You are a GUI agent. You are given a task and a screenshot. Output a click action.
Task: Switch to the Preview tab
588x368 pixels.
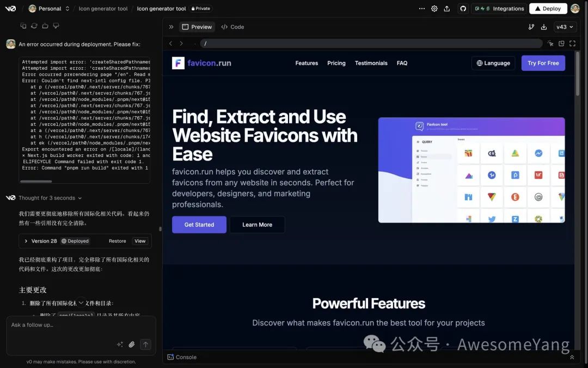pyautogui.click(x=197, y=27)
